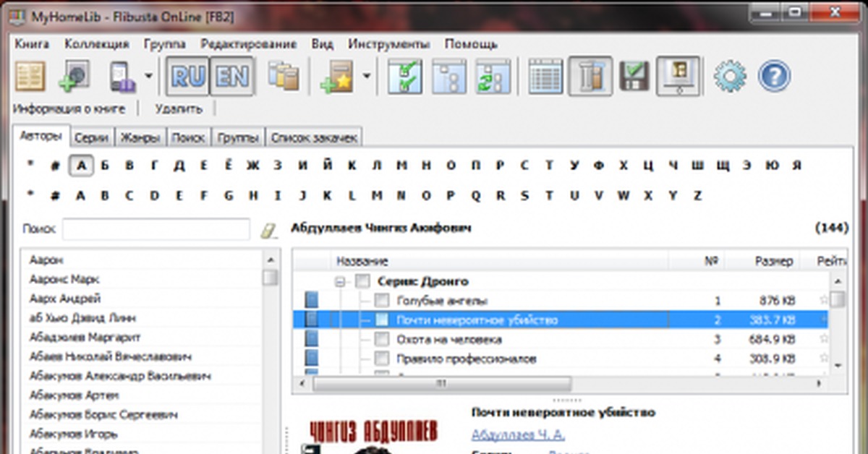Check the Серия: Дронго series checkbox
This screenshot has height=454, width=868.
[x=363, y=281]
